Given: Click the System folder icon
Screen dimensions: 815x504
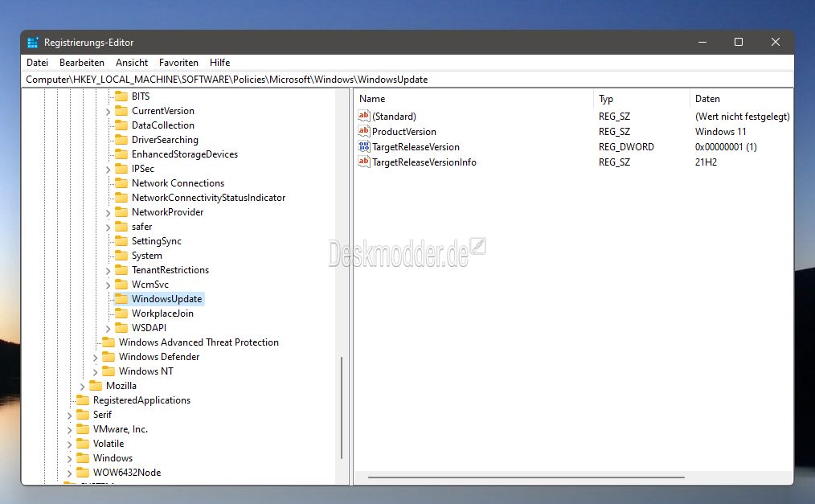Looking at the screenshot, I should click(121, 256).
